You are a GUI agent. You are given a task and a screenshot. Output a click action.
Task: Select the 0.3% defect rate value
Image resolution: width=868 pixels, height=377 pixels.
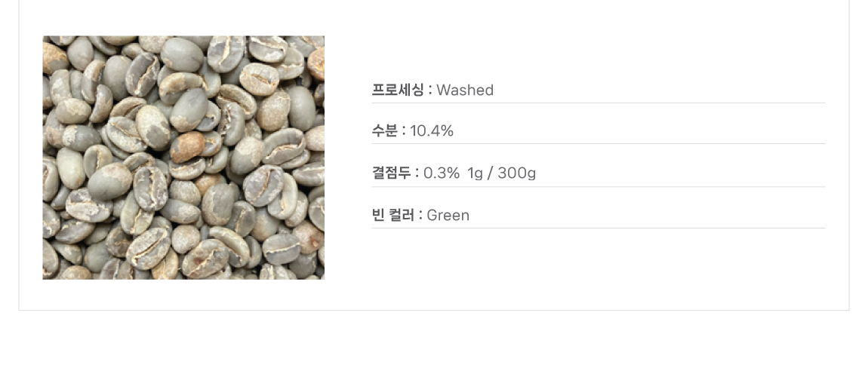point(442,173)
